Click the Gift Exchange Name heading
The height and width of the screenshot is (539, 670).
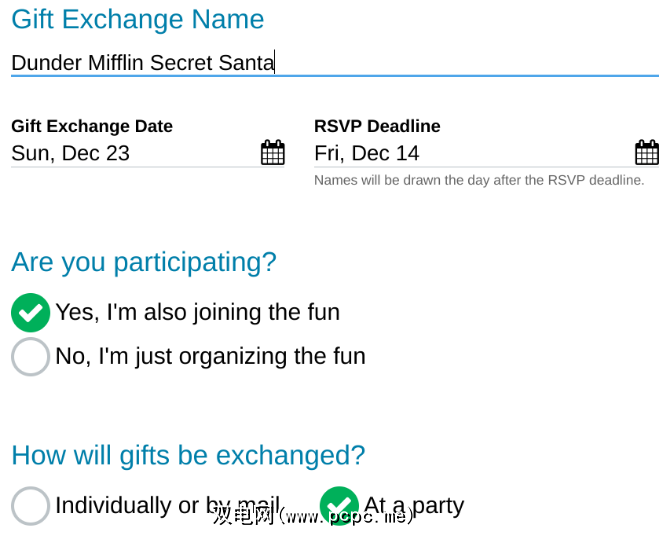[137, 19]
